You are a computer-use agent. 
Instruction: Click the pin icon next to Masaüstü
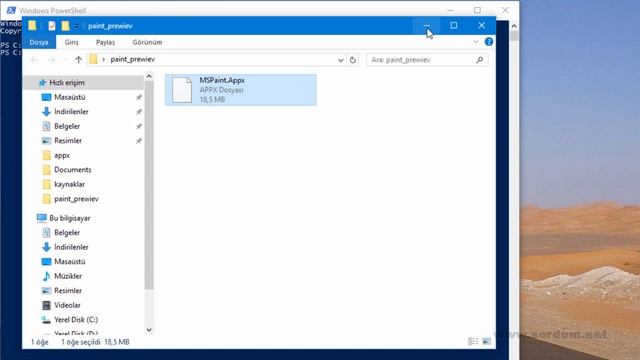point(139,97)
